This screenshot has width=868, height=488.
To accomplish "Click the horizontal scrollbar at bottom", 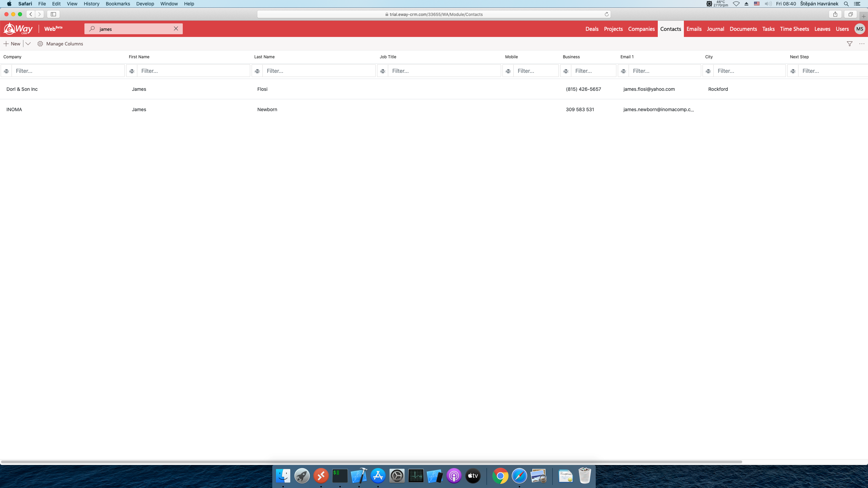I will tap(371, 462).
